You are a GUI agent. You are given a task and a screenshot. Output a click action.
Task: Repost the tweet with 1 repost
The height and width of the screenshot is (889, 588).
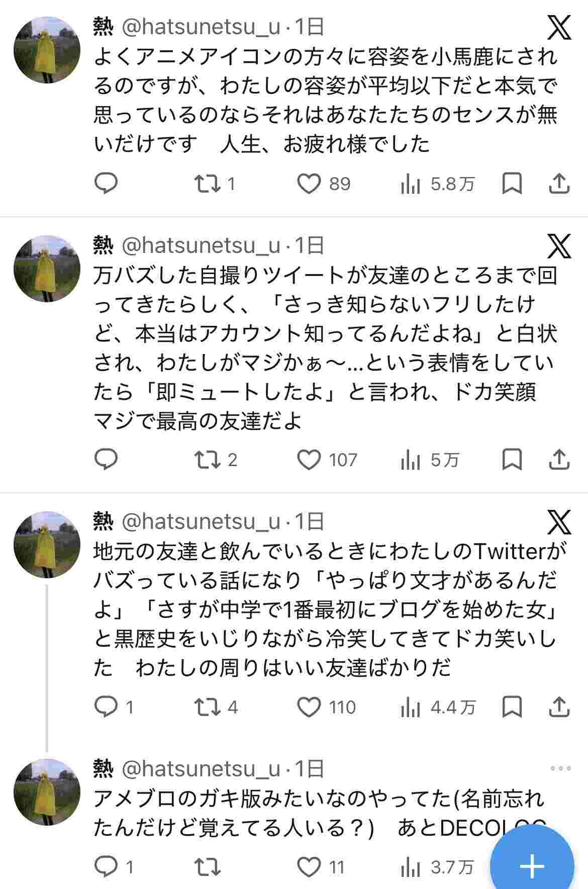click(x=208, y=184)
